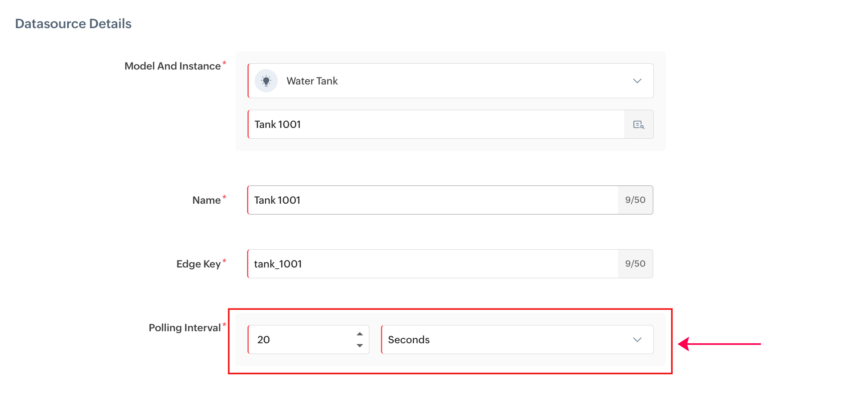Focus the Tank 1001 instance field
868x395 pixels.
coord(436,124)
